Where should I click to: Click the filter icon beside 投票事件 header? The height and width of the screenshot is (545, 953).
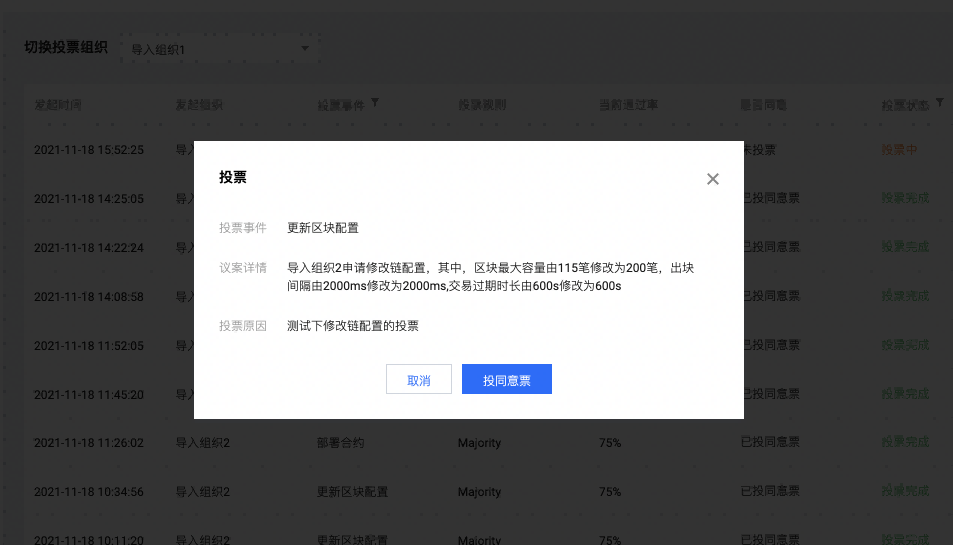click(x=375, y=103)
